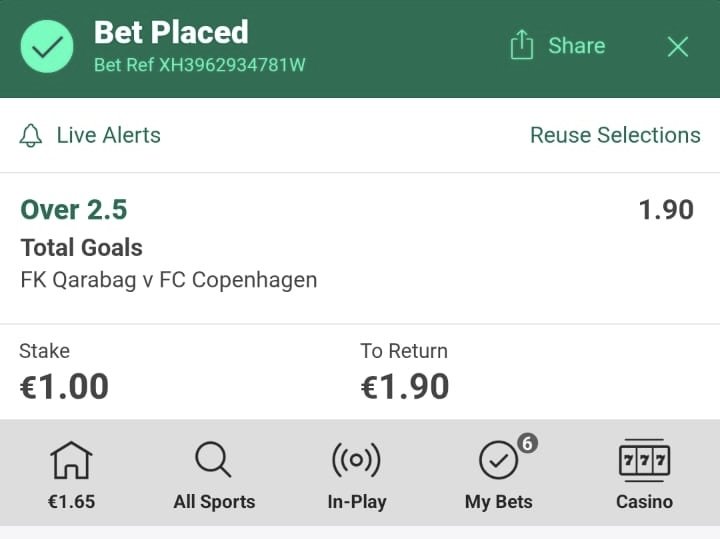
Task: Open the home icon in bottom bar
Action: pos(71,460)
